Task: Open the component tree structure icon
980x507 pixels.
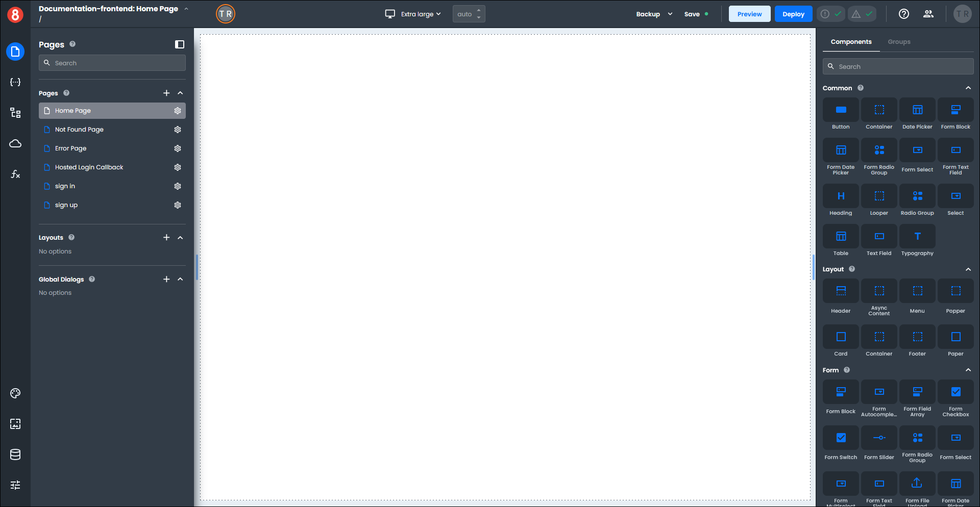Action: [x=15, y=113]
